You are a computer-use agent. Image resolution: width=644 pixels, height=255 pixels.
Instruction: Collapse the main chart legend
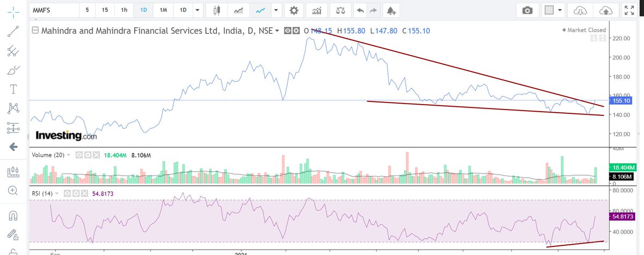coord(35,31)
